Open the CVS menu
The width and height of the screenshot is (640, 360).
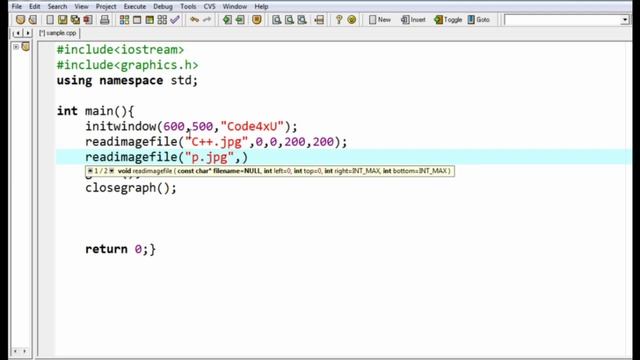click(x=209, y=7)
